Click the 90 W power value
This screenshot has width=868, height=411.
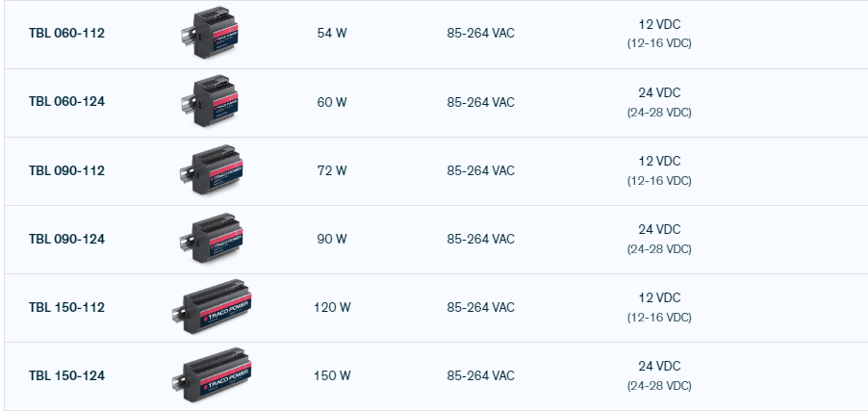331,239
